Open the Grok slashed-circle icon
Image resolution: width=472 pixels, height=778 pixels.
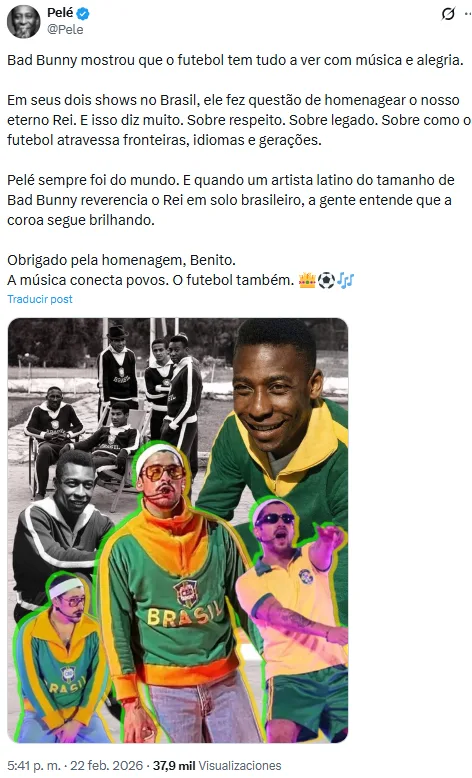pos(448,14)
